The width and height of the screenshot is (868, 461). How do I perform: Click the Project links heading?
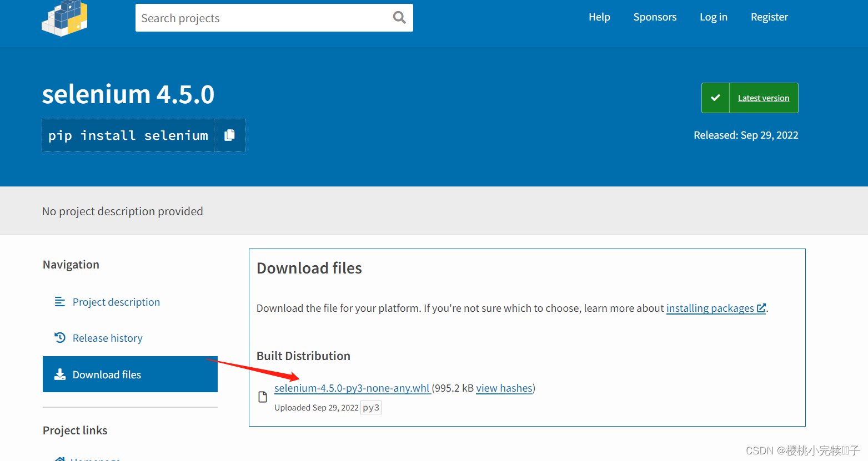coord(75,430)
